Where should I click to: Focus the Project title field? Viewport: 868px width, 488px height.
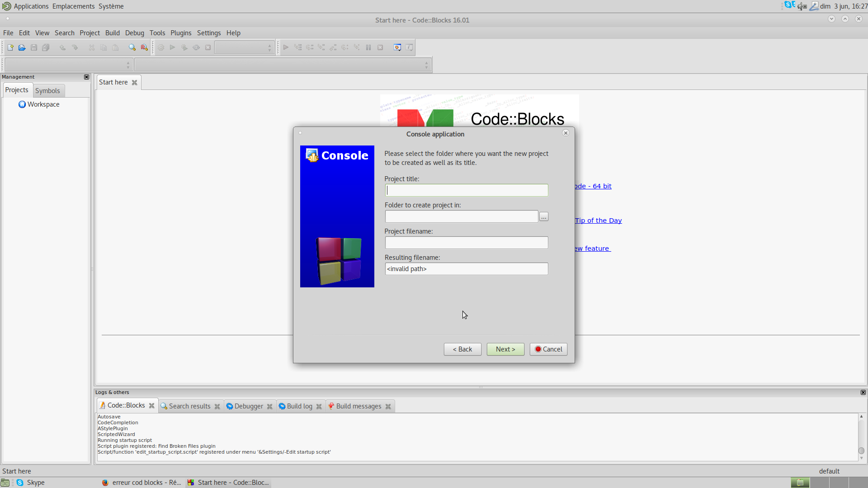pyautogui.click(x=467, y=190)
